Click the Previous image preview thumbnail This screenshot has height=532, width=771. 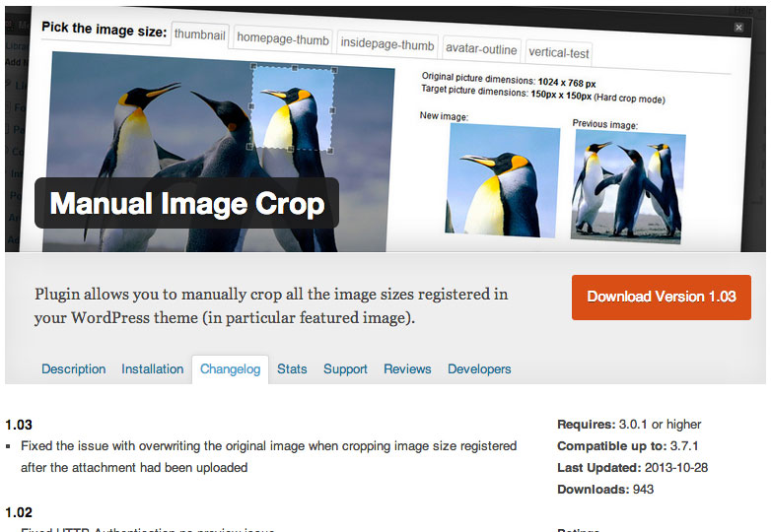(x=628, y=186)
